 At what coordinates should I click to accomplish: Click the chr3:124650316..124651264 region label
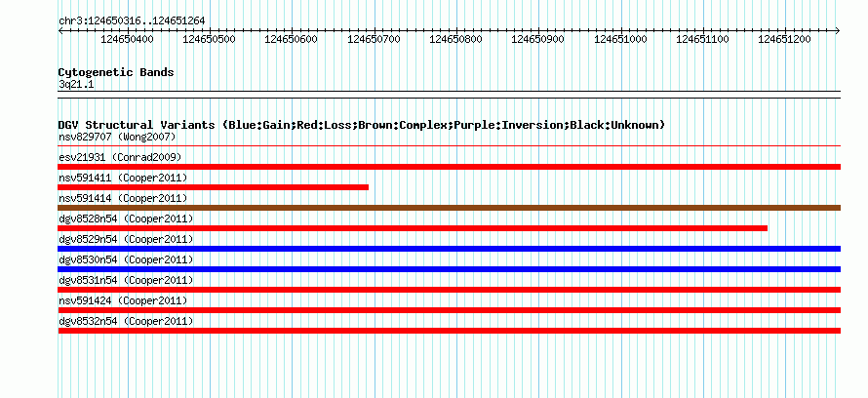132,20
